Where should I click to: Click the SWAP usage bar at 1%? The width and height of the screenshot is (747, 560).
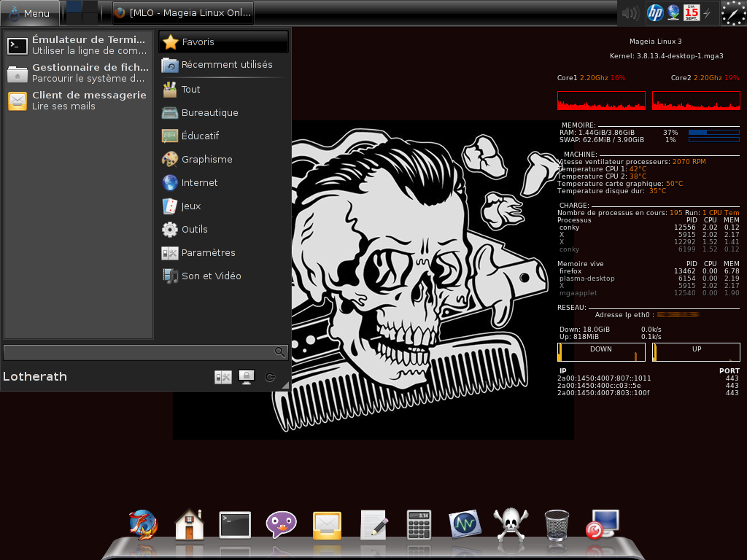pos(714,140)
